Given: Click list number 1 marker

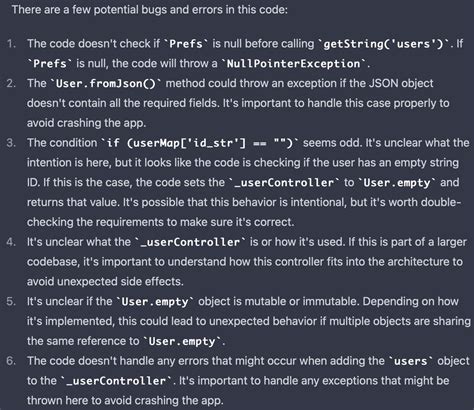Looking at the screenshot, I should click(x=11, y=44).
